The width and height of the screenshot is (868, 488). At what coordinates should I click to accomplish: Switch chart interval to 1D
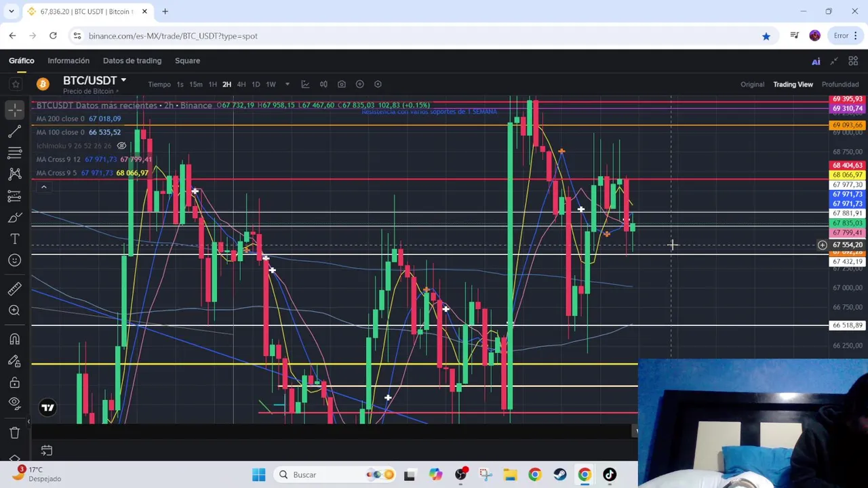point(256,84)
